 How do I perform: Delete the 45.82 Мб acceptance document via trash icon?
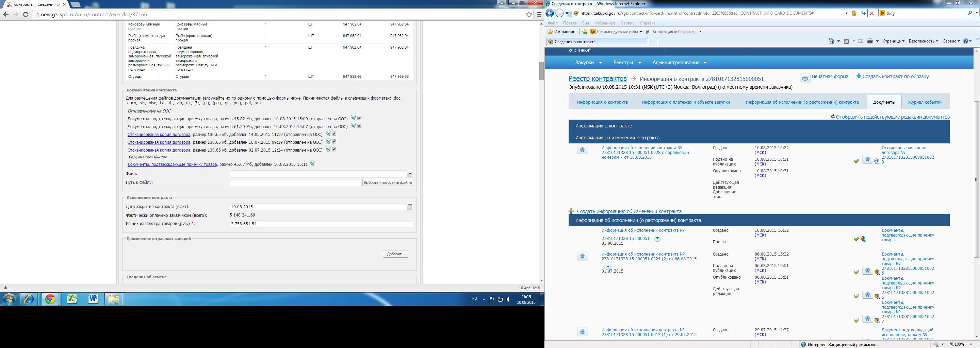click(x=353, y=118)
